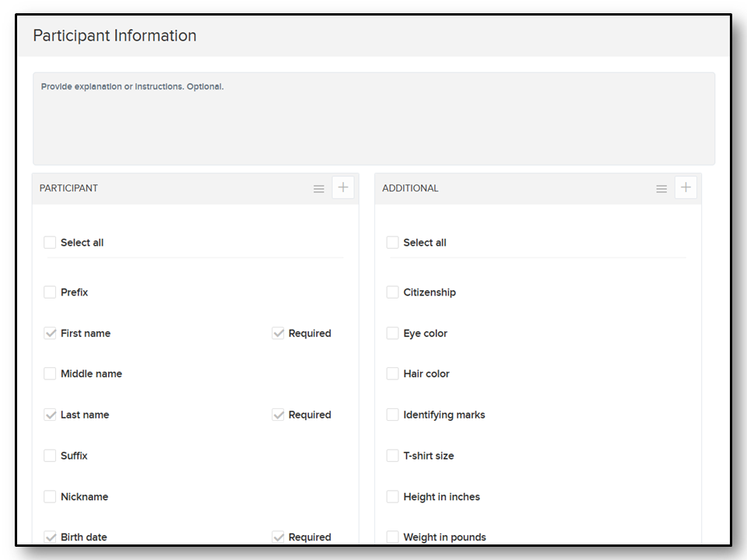The height and width of the screenshot is (560, 747).
Task: Toggle the First name checkbox
Action: (x=50, y=333)
